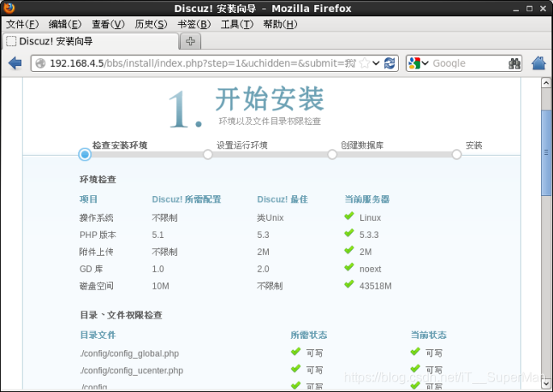Image resolution: width=553 pixels, height=392 pixels.
Task: Click the 环境检查 section title
Action: [x=98, y=179]
